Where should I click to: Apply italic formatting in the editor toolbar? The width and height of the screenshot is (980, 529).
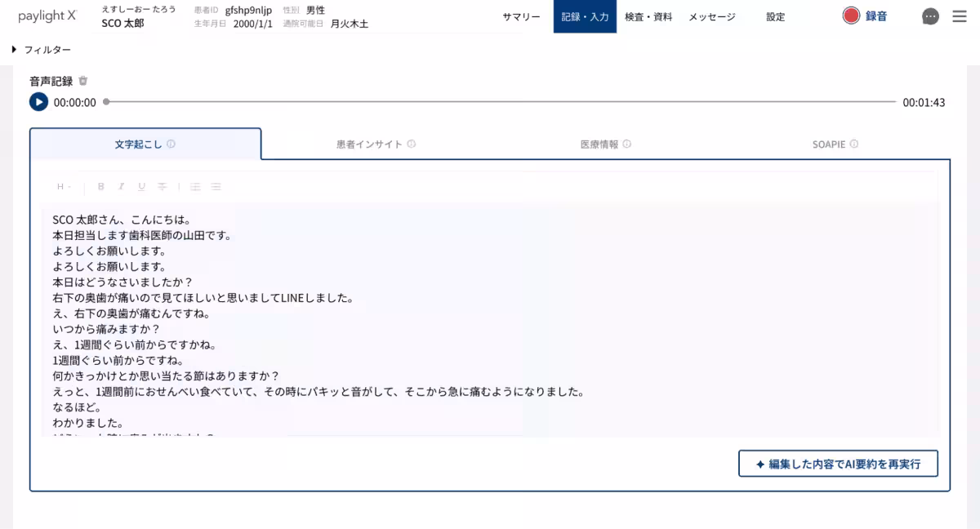(121, 186)
